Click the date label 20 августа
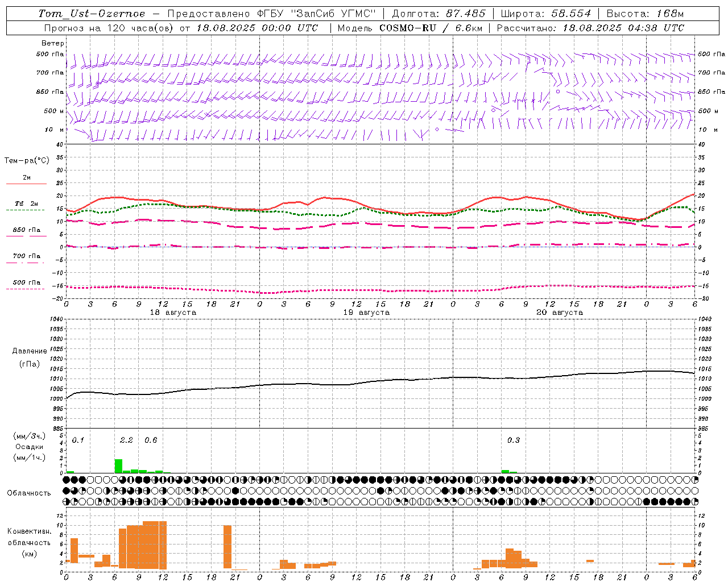The height and width of the screenshot is (582, 728). [x=560, y=313]
